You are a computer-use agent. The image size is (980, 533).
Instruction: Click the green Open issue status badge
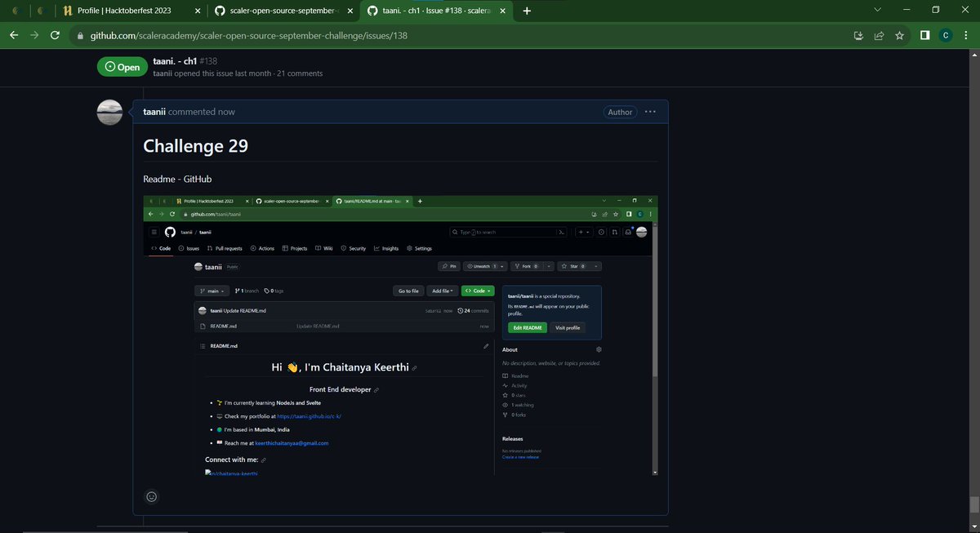click(x=122, y=67)
